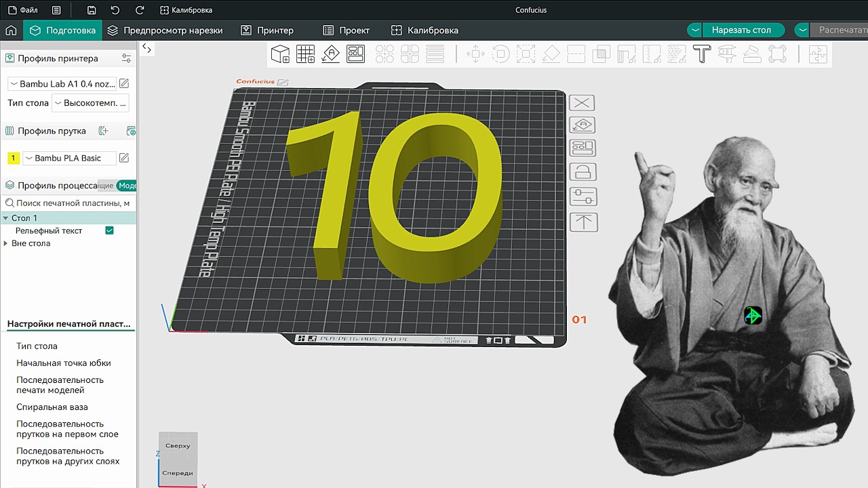868x488 pixels.
Task: Click the plate name edit pencil icon
Action: pos(283,82)
